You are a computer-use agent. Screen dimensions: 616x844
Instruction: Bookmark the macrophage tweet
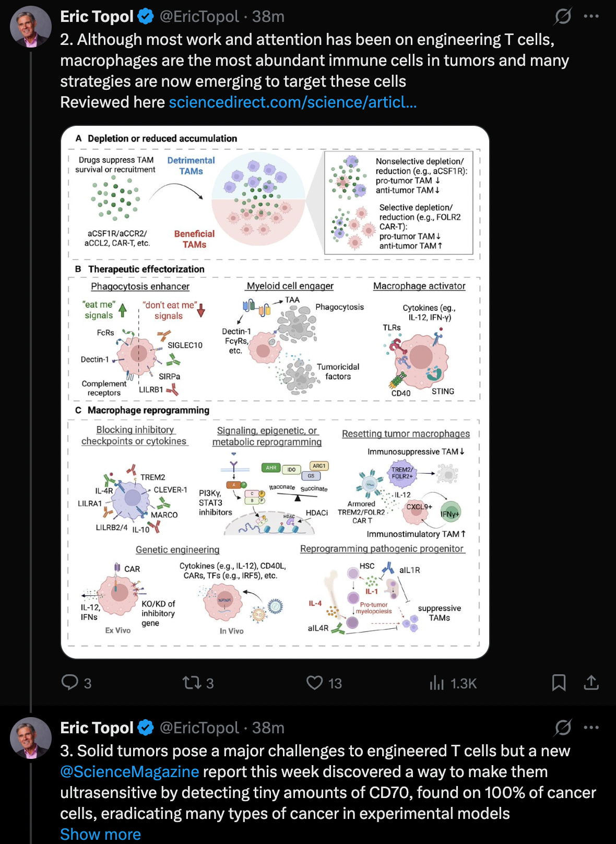click(x=559, y=683)
